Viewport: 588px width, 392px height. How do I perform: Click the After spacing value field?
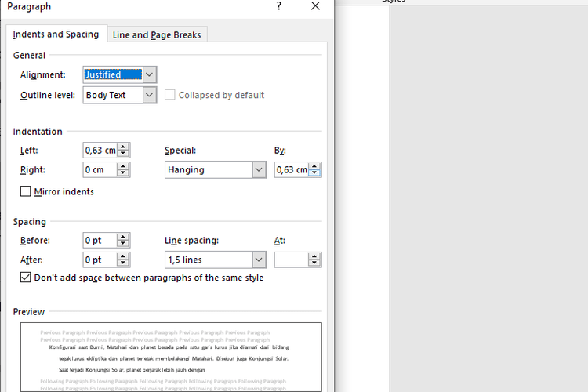(100, 260)
